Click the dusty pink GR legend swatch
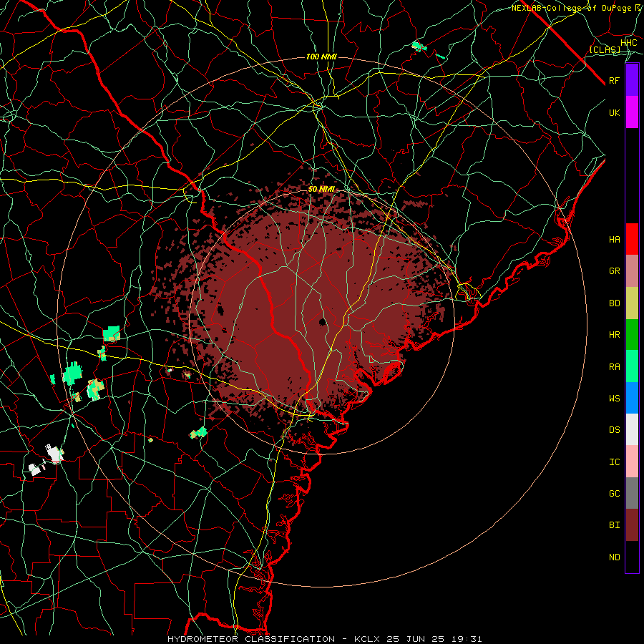The image size is (644, 644). (632, 270)
